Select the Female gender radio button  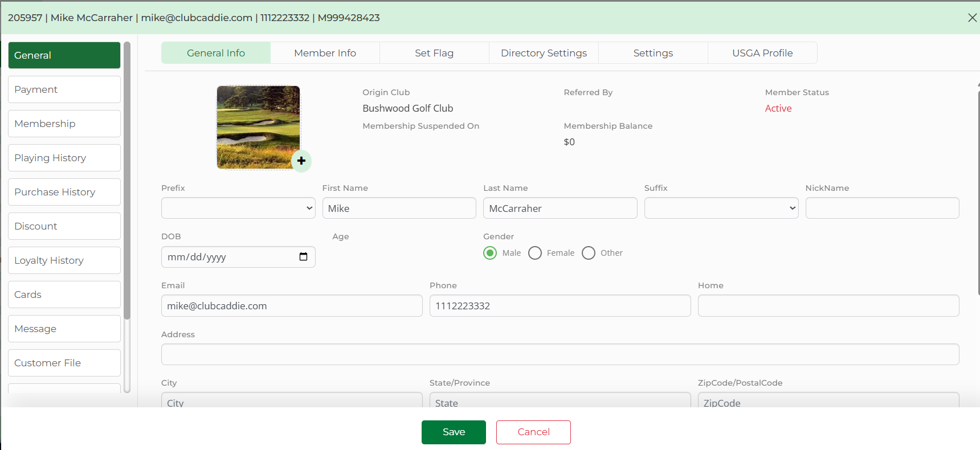[535, 253]
